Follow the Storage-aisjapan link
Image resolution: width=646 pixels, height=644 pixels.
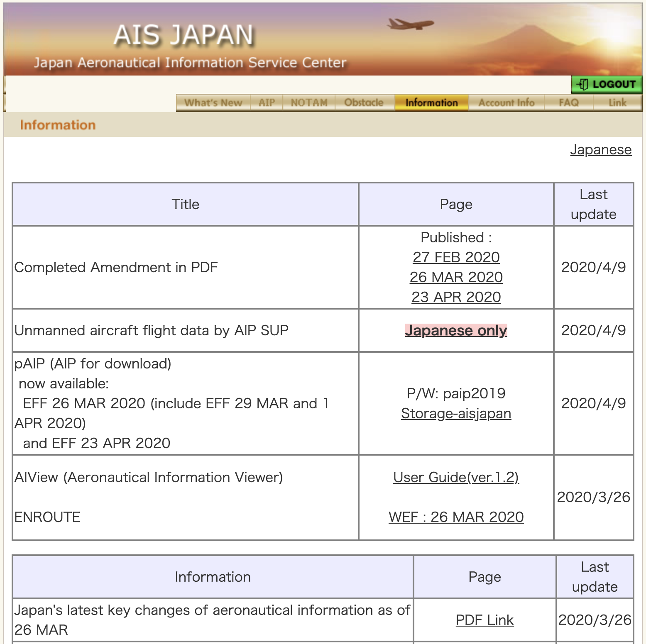point(456,413)
